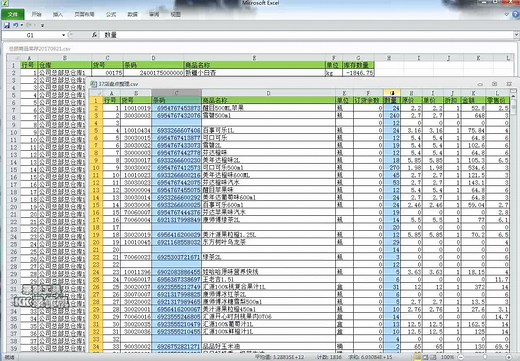520x361 pixels.
Task: Select column K header in front window
Action: coord(473,93)
